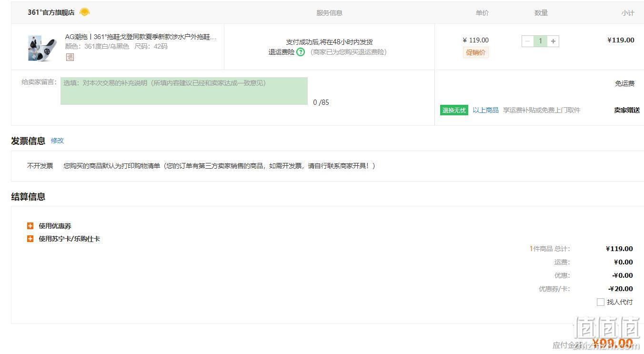Image resolution: width=644 pixels, height=354 pixels.
Task: Click the 卖家赠送 label
Action: [x=627, y=110]
